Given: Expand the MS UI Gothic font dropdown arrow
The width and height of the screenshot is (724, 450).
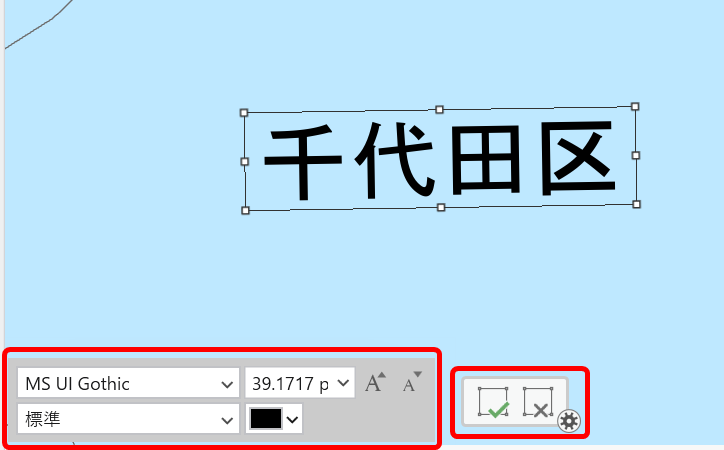Looking at the screenshot, I should (x=227, y=384).
